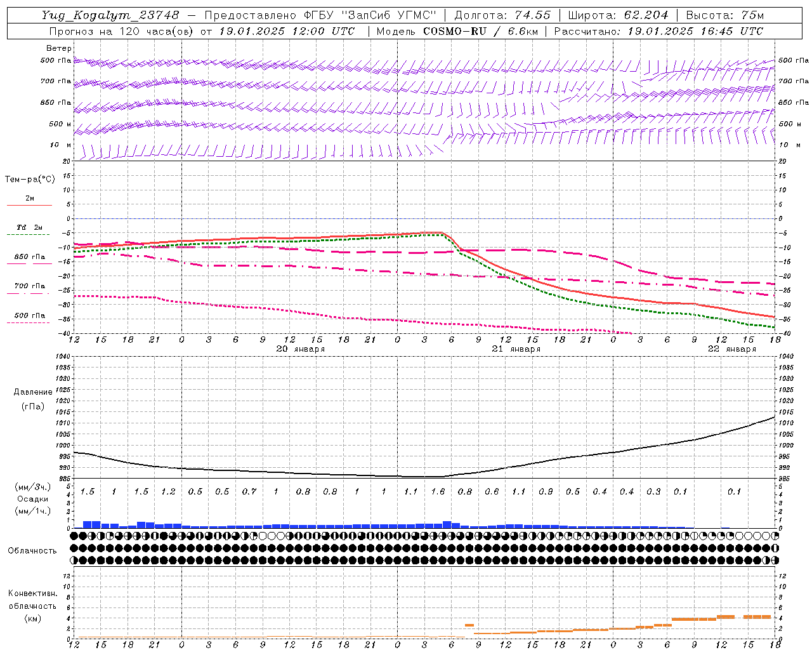This screenshot has height=650, width=812.
Task: Click the 0.7 precipitation value
Action: pyautogui.click(x=249, y=491)
